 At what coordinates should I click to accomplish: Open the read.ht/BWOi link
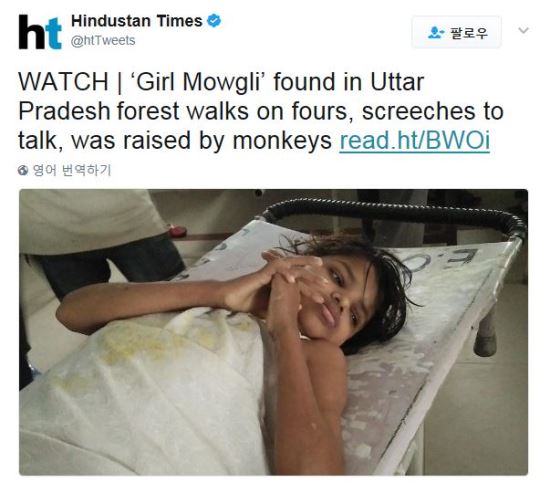point(415,140)
